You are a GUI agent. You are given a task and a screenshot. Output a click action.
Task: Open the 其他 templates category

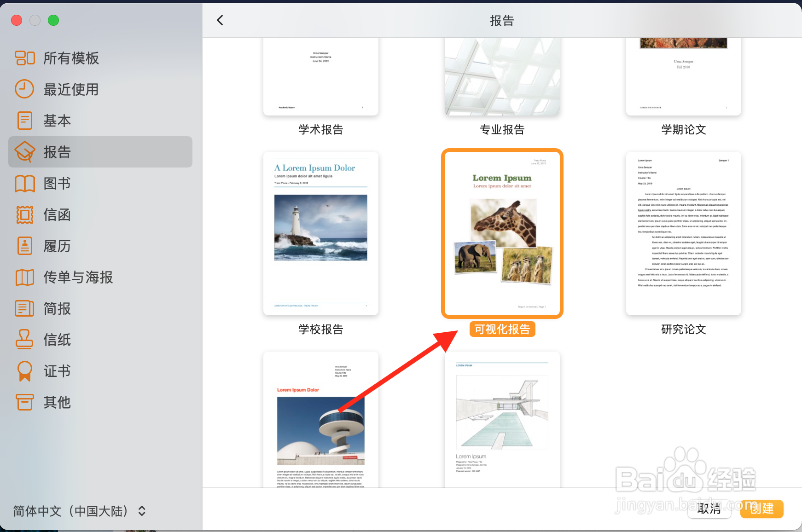(25, 402)
